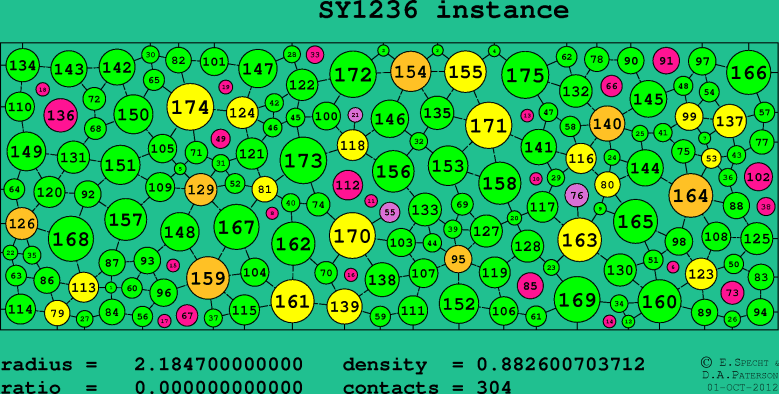
Task: Click the pink circle numbered 91
Action: pos(666,61)
